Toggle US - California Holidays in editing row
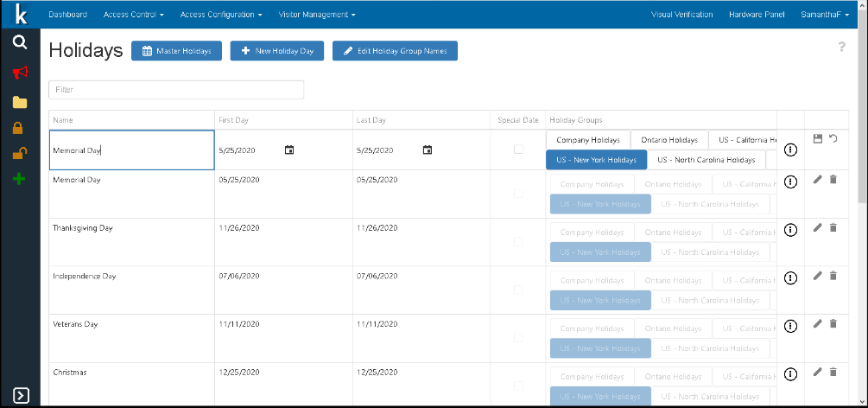The image size is (868, 408). [744, 140]
